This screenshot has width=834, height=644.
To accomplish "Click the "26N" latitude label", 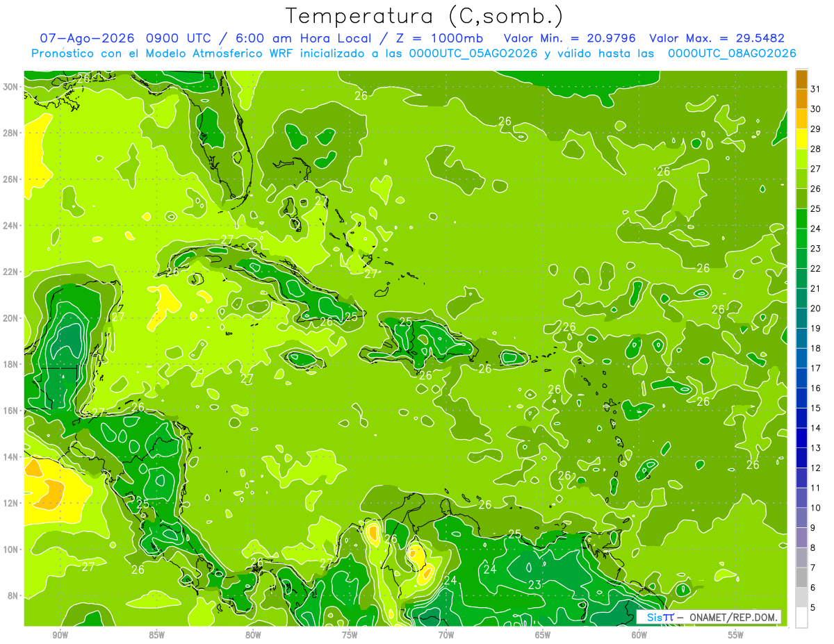I will [x=11, y=179].
